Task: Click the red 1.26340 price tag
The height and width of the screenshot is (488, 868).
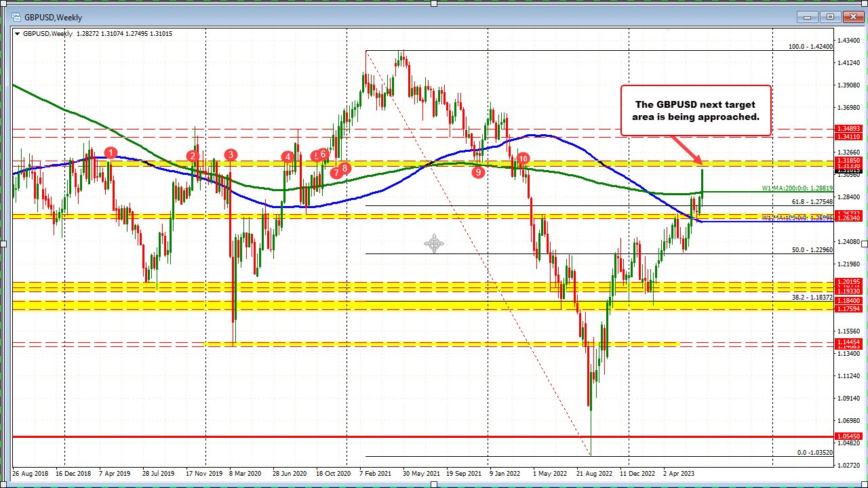Action: click(849, 220)
